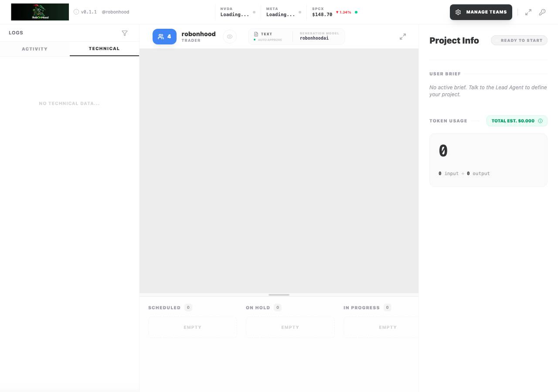The image size is (558, 392).
Task: Toggle the TEXT auto approve setting
Action: tap(268, 37)
